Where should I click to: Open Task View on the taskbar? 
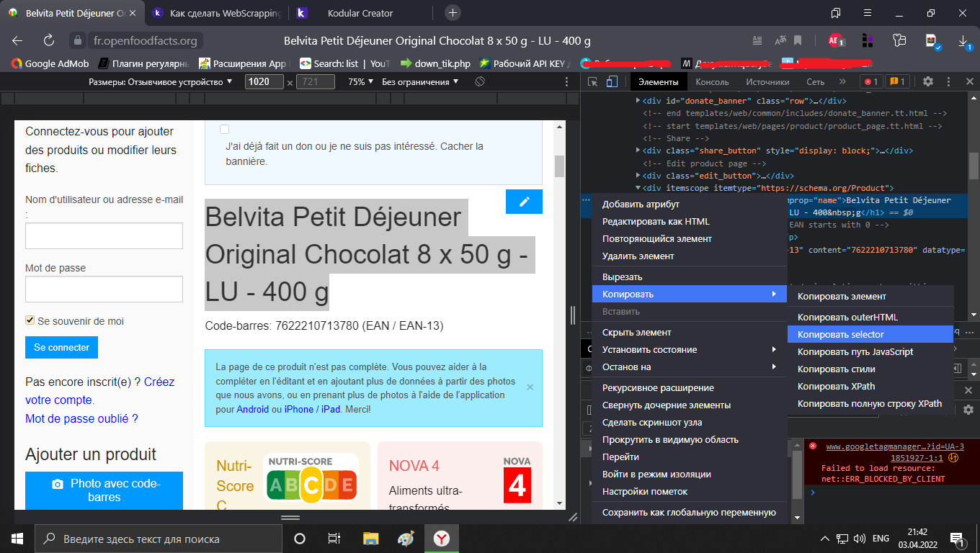click(334, 539)
